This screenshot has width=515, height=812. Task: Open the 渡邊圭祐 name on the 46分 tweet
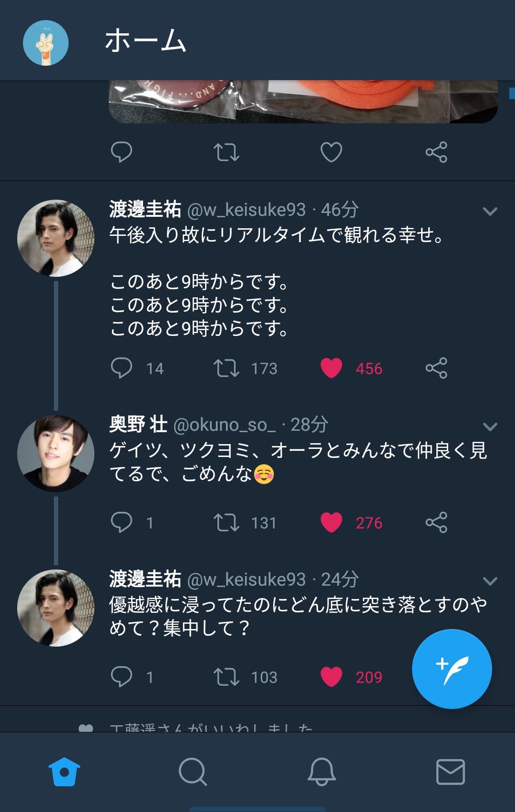(145, 209)
